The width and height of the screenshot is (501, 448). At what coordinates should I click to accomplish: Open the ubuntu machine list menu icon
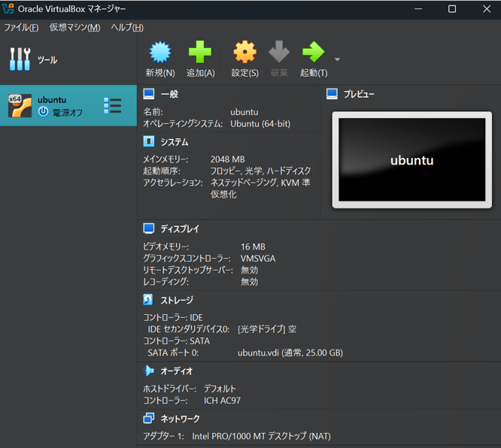click(113, 106)
